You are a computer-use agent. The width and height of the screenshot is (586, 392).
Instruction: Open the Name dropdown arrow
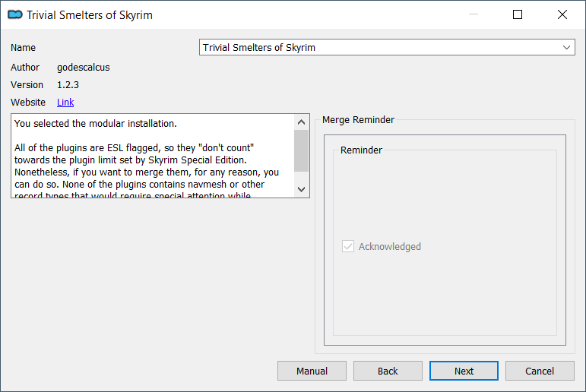pyautogui.click(x=566, y=47)
